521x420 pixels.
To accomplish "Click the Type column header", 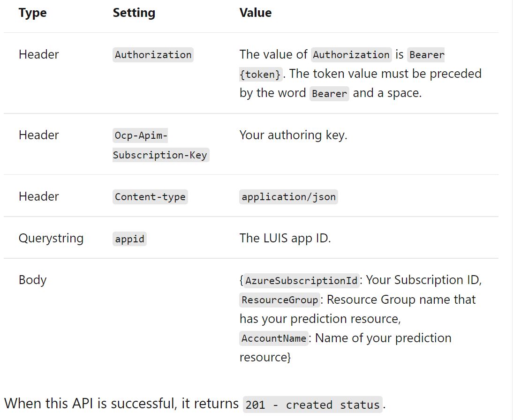I will 32,13.
